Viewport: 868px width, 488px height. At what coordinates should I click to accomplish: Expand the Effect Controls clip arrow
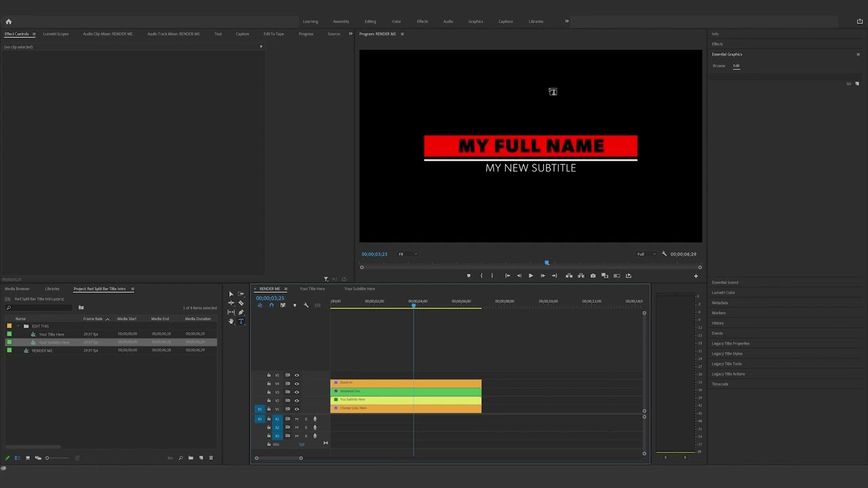pos(261,47)
